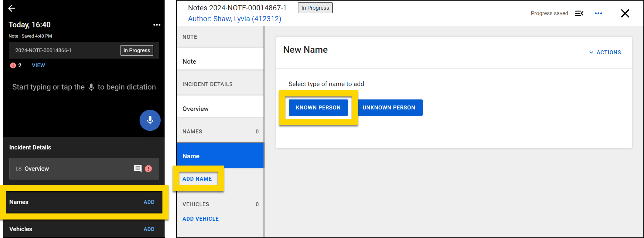Click the UNKNOWN PERSON button
Image resolution: width=644 pixels, height=238 pixels.
coord(389,108)
